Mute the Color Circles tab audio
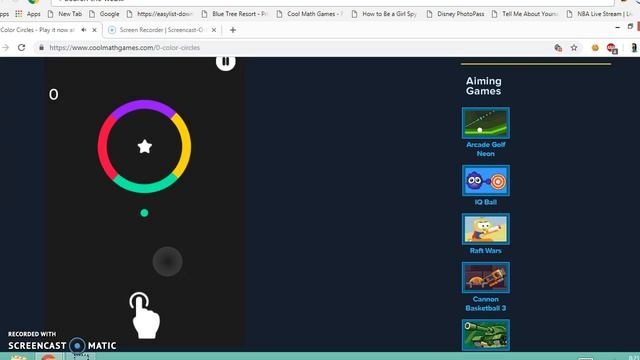This screenshot has width=640, height=360. point(84,30)
